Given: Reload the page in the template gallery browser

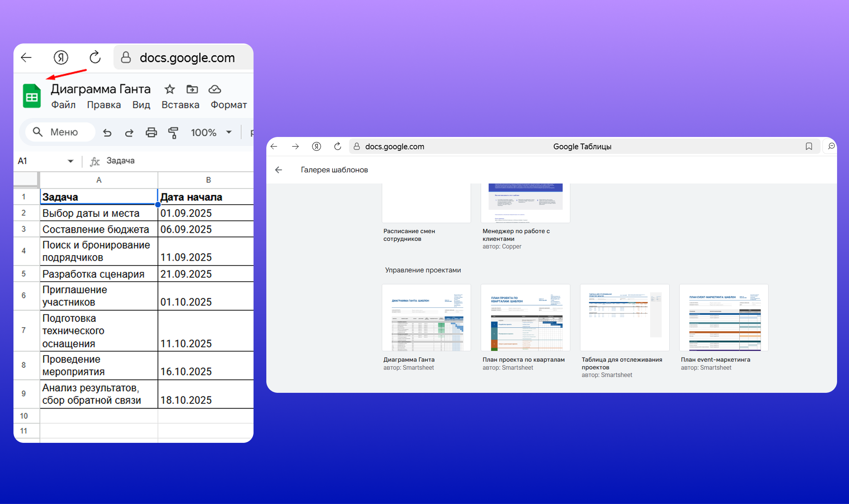Looking at the screenshot, I should point(338,147).
